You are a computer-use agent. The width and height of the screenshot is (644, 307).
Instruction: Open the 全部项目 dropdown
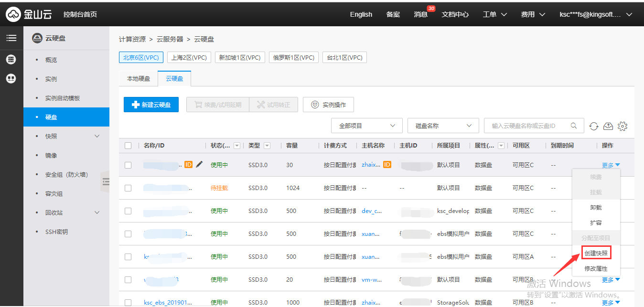coord(367,126)
